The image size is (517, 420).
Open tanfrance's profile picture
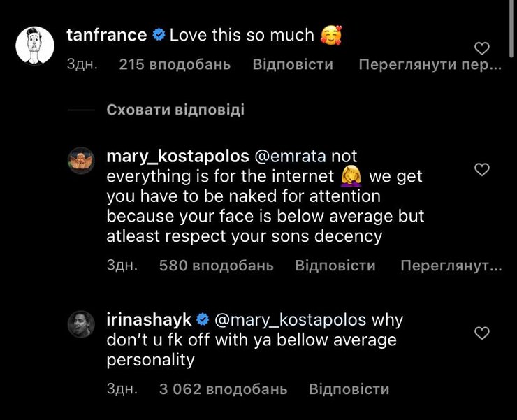click(x=35, y=45)
